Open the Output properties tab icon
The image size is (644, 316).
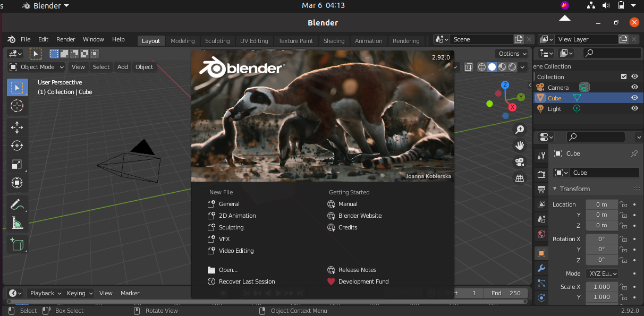[x=541, y=189]
